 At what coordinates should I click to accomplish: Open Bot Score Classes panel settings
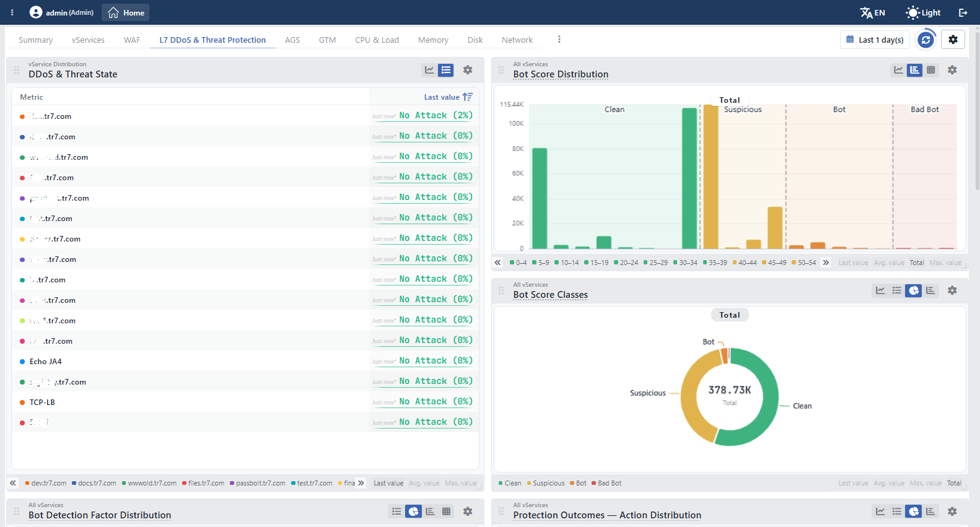coord(952,290)
